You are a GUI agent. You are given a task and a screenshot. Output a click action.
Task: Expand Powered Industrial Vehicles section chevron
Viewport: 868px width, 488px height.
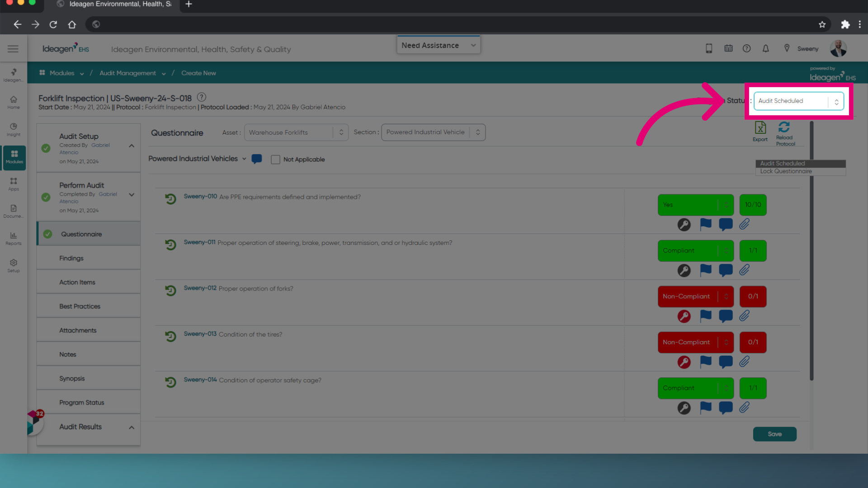pos(244,159)
